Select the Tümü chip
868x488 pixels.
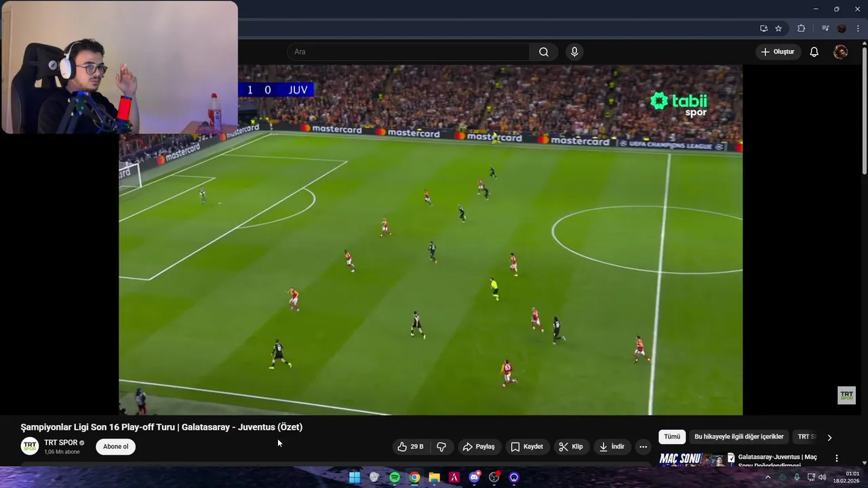pyautogui.click(x=672, y=437)
